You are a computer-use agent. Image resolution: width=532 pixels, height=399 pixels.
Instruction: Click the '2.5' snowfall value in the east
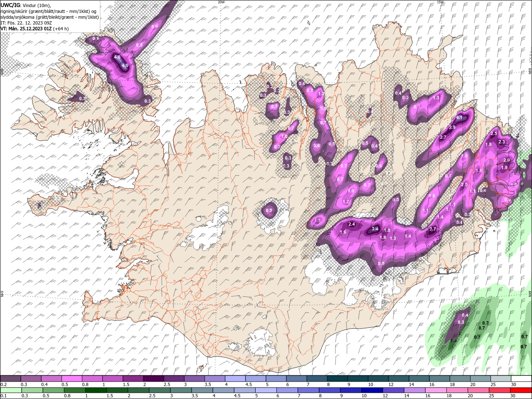pos(494,134)
